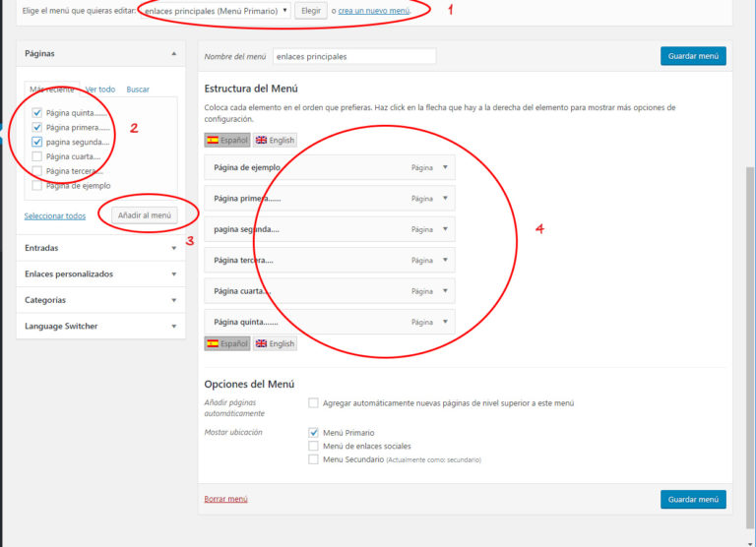Screen dimensions: 756x547
Task: Uncheck the Página quinta checkbox
Action: pyautogui.click(x=37, y=113)
